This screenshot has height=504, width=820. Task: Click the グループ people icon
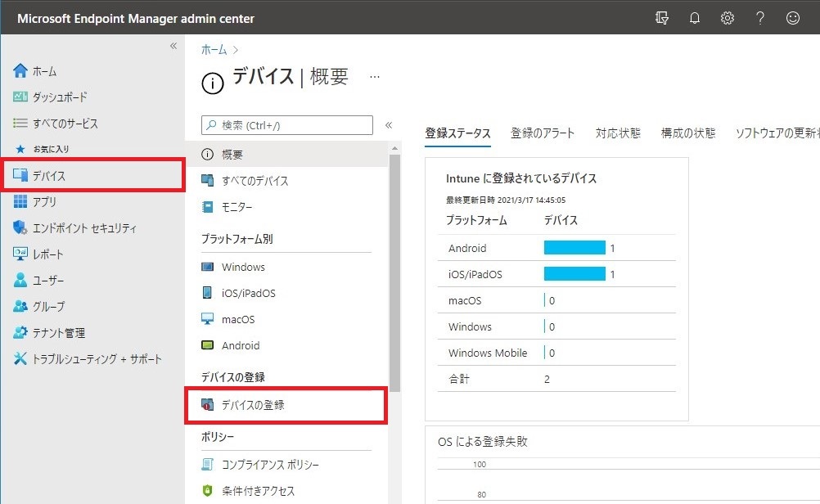(20, 306)
